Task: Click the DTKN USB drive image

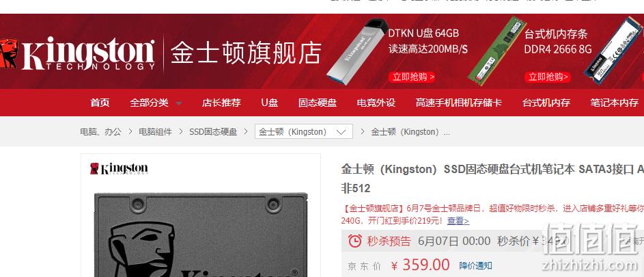Action: pos(357,51)
